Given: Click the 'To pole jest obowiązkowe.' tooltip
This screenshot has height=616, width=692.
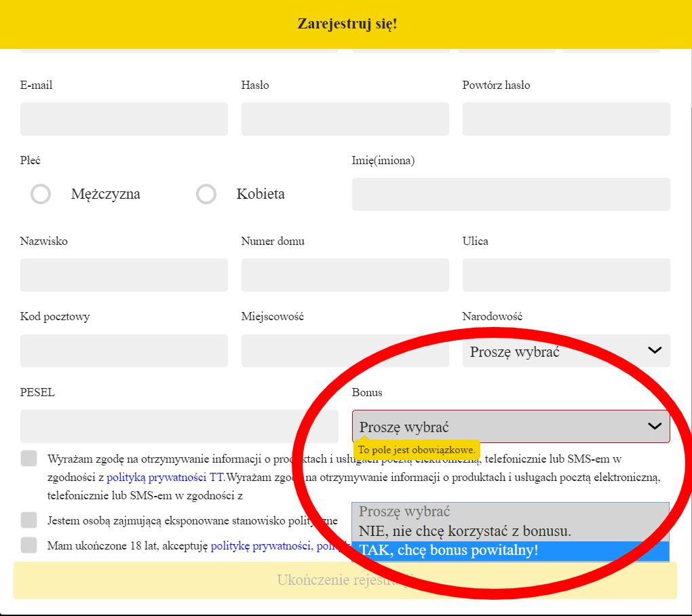Looking at the screenshot, I should (x=417, y=450).
